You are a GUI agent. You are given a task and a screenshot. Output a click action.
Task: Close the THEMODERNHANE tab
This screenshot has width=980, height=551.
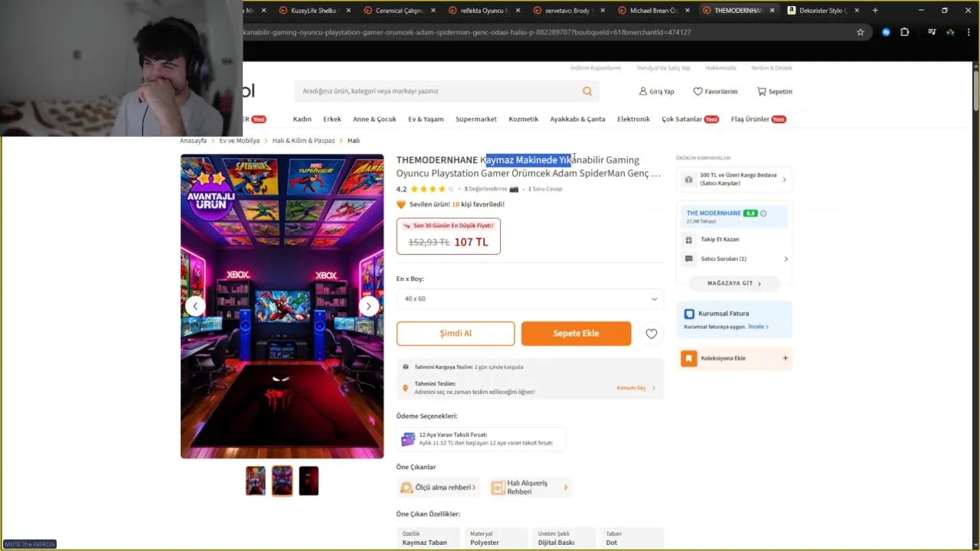pyautogui.click(x=772, y=11)
